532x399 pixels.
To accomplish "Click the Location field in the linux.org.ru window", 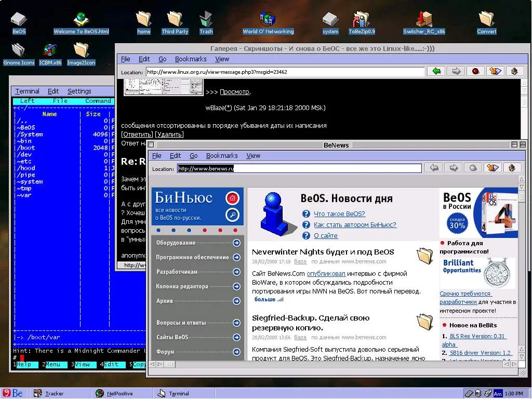I will [x=285, y=72].
